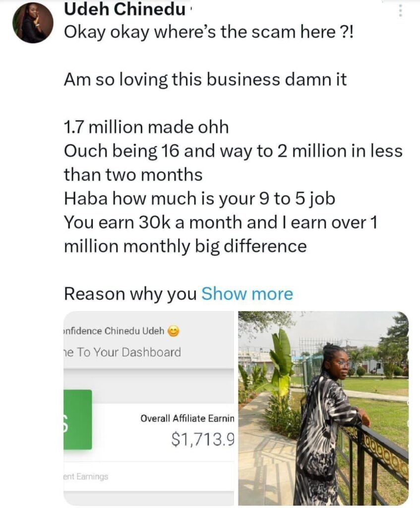Click the green dashboard card icon

(x=78, y=419)
